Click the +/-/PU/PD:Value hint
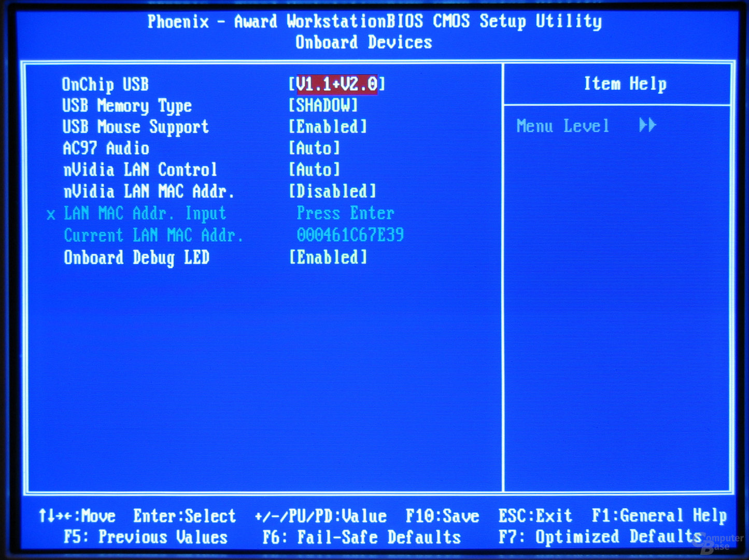Viewport: 749px width, 560px height. point(321,516)
